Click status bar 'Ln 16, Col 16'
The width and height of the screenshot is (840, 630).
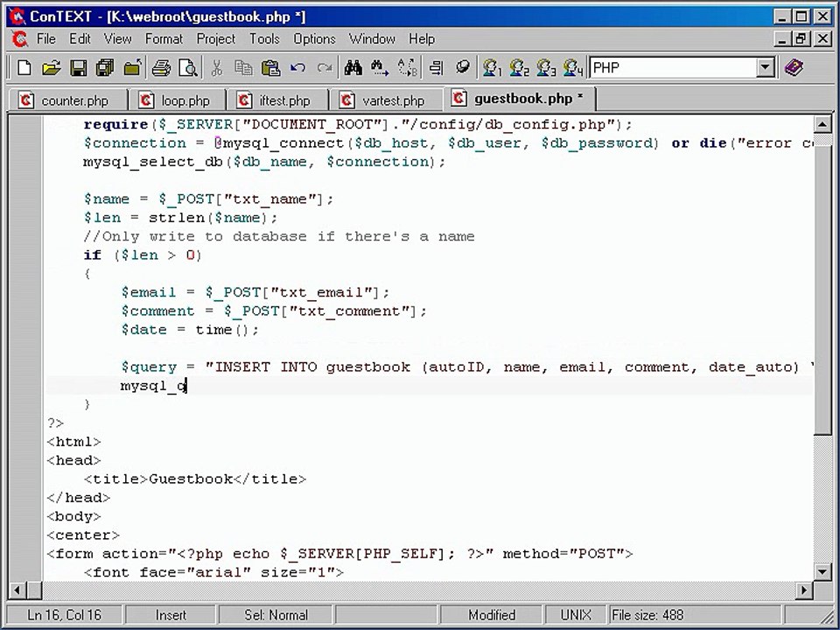(64, 615)
